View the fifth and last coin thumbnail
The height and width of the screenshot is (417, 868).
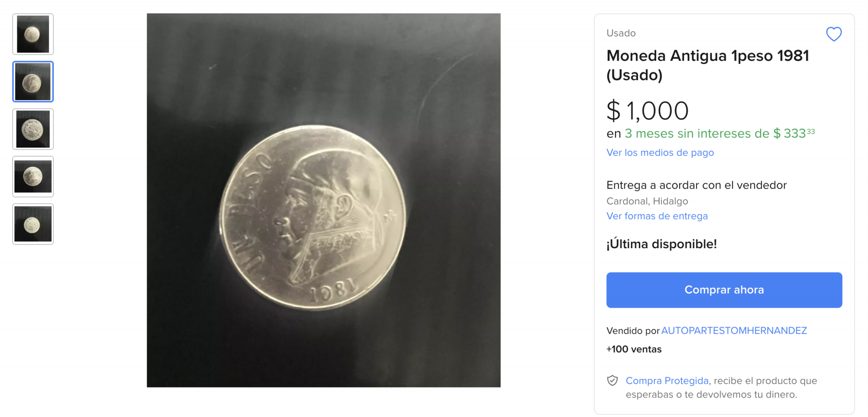tap(33, 224)
